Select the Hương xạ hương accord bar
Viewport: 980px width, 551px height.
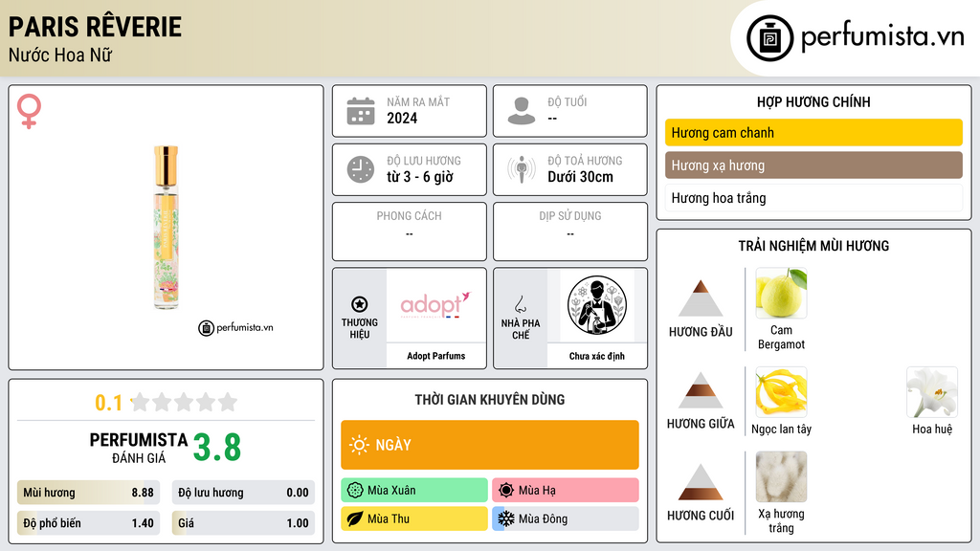813,165
